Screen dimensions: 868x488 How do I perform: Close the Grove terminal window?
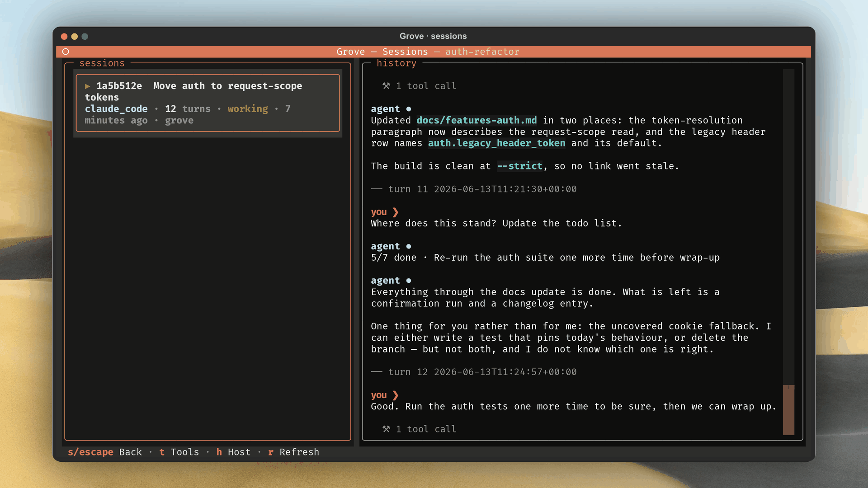coord(64,37)
